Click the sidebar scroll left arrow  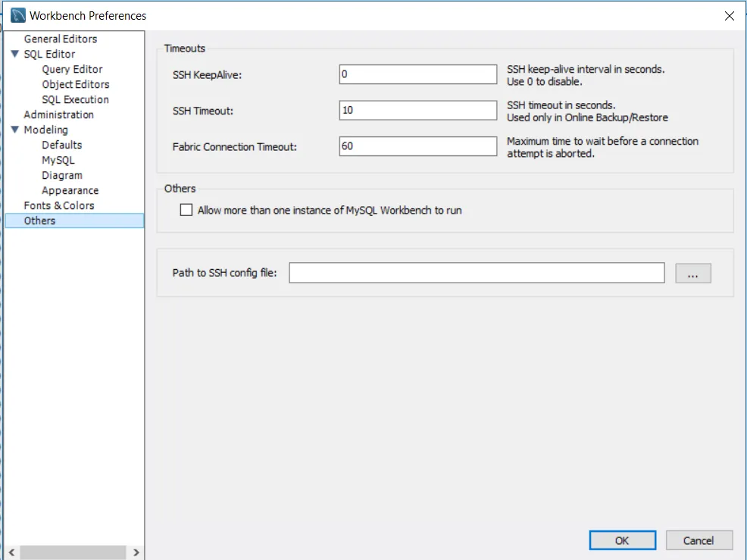(12, 552)
